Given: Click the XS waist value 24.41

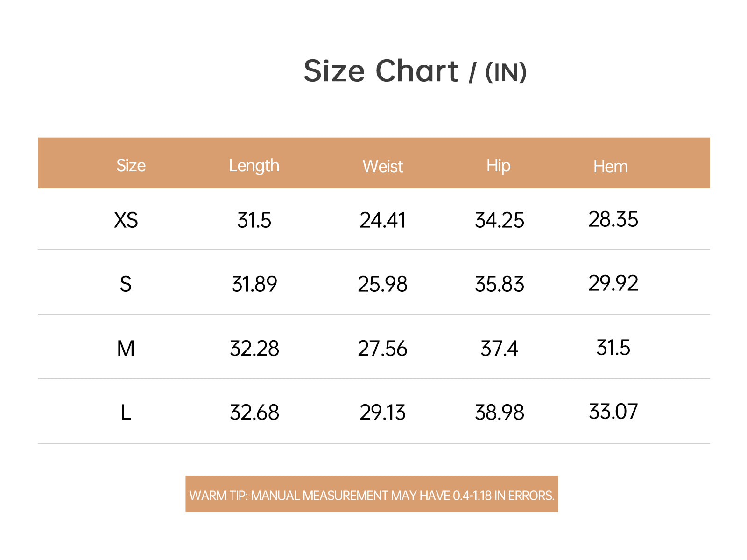Looking at the screenshot, I should tap(382, 220).
